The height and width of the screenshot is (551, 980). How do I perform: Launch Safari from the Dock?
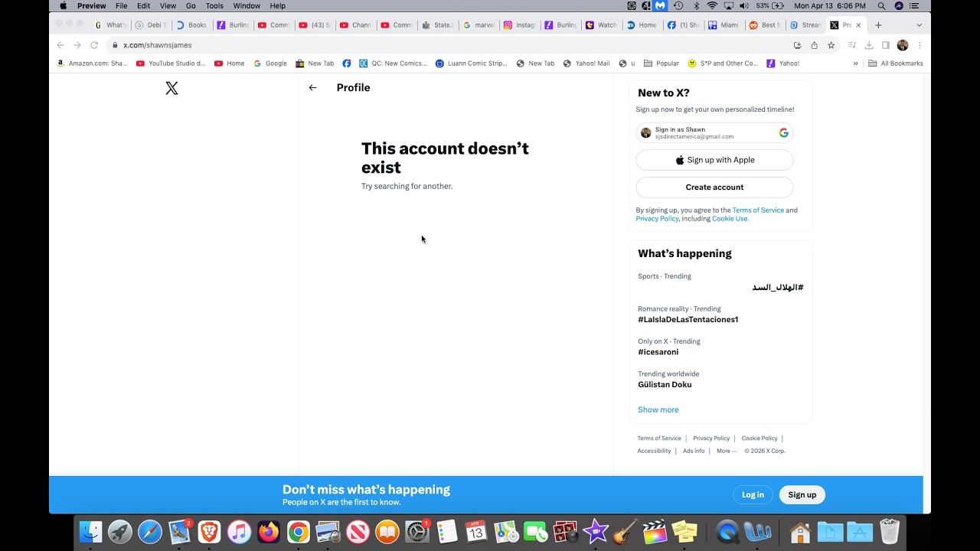(x=150, y=531)
